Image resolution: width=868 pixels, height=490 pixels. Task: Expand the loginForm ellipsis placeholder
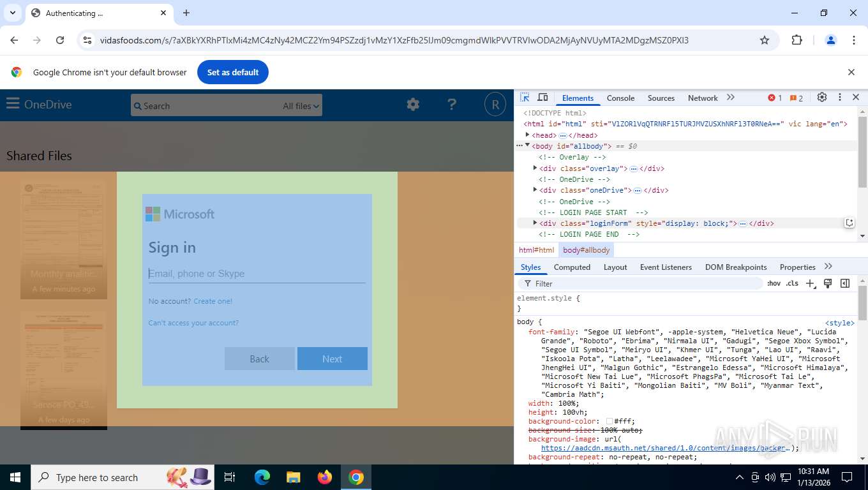743,224
